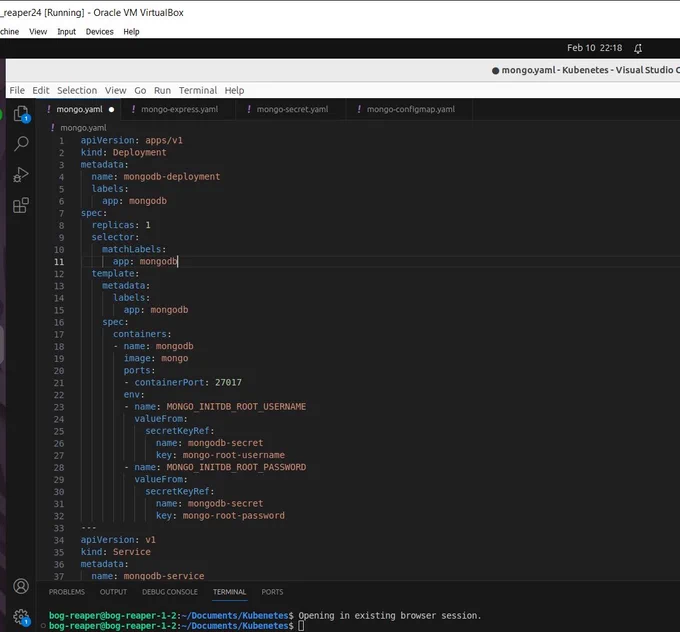Open VirtualBox View menu

pyautogui.click(x=38, y=32)
